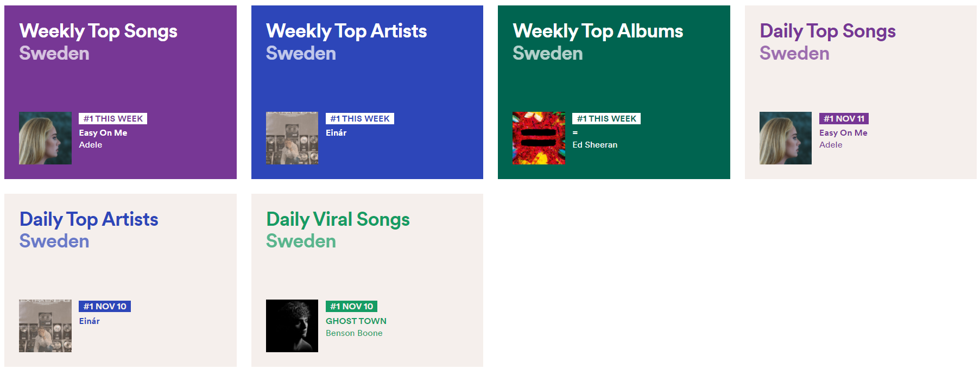Select Easy On Me in Weekly Top Songs
Image resolution: width=980 pixels, height=375 pixels.
point(103,133)
